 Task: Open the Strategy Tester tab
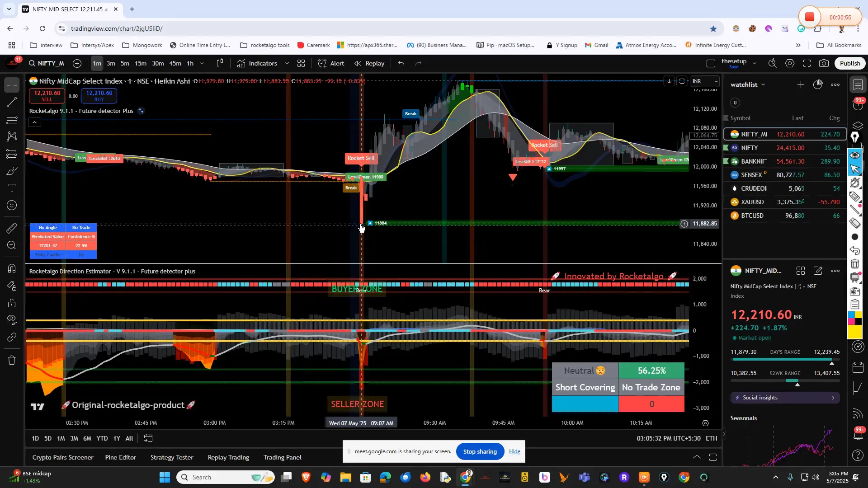click(x=172, y=457)
